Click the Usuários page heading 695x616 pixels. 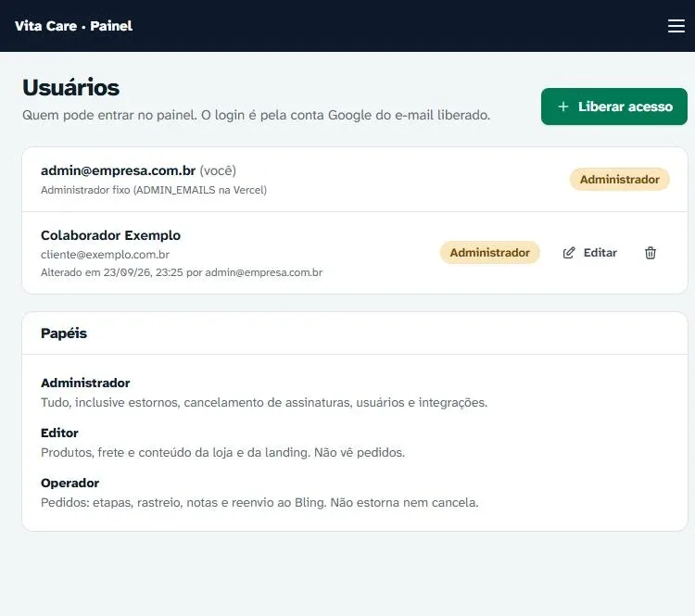[x=71, y=87]
